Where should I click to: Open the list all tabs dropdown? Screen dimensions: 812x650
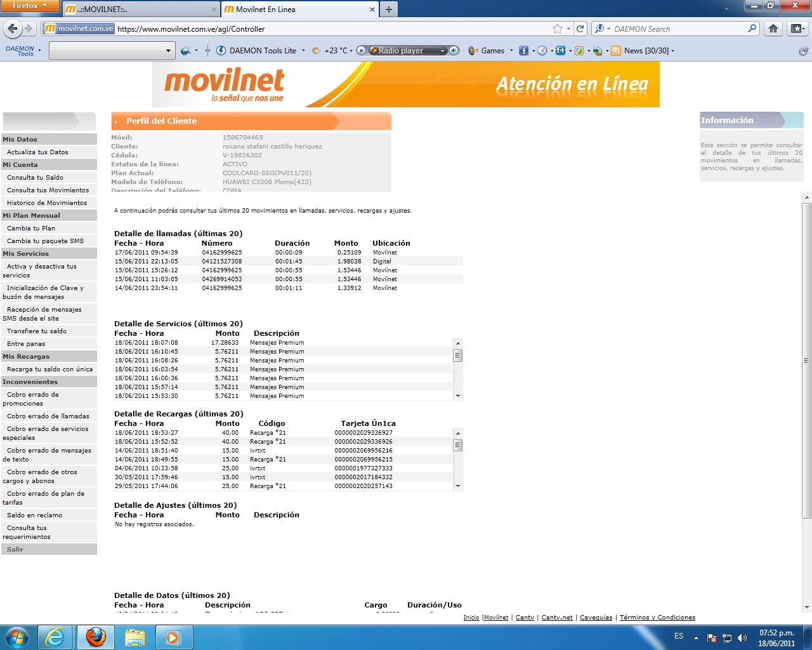[x=727, y=10]
